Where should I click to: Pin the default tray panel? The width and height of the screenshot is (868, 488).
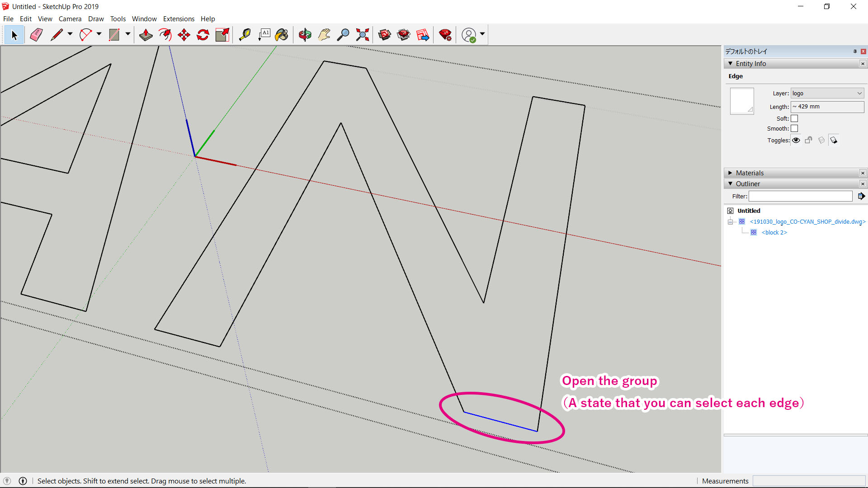855,52
